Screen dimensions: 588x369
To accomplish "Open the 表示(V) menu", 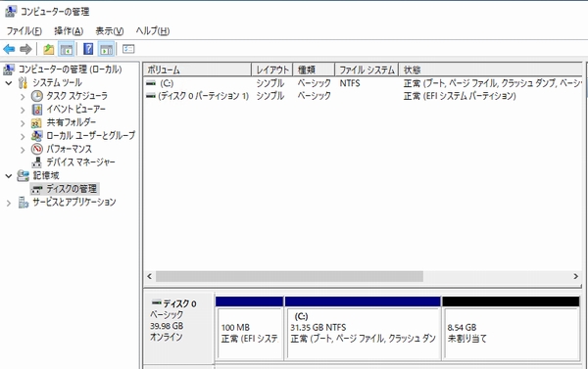I will pyautogui.click(x=110, y=31).
